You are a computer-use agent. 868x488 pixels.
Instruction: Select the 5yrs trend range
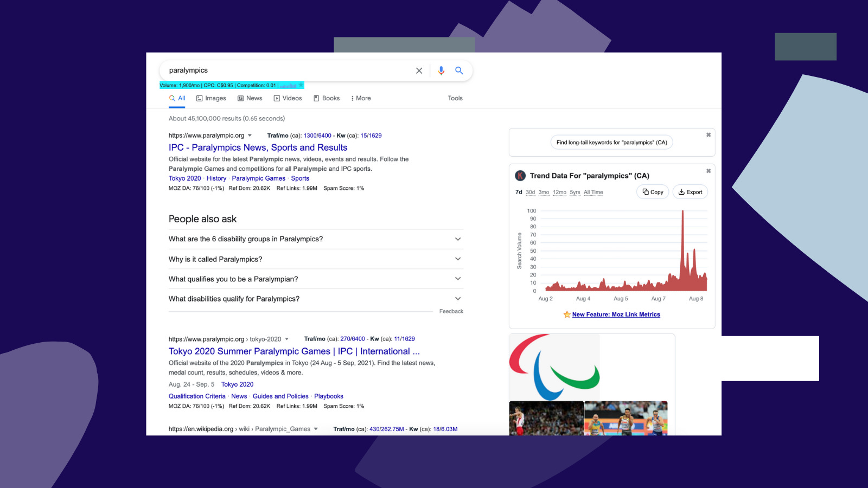click(x=575, y=192)
